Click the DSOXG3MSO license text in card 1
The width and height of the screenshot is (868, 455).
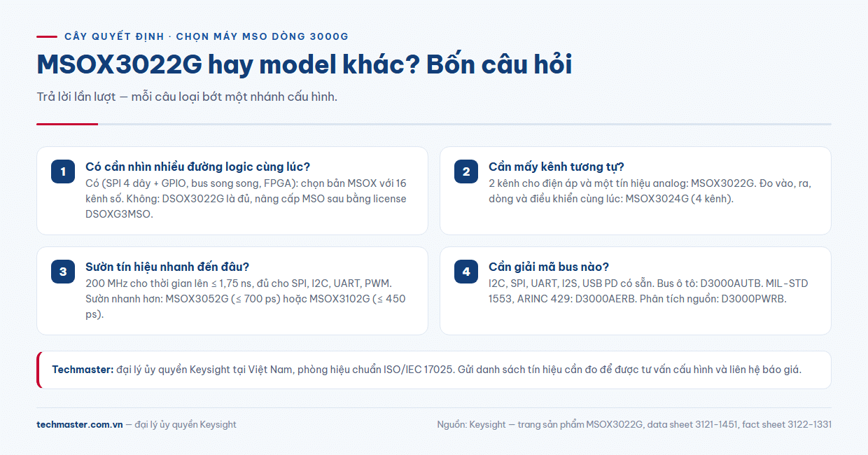pyautogui.click(x=119, y=214)
